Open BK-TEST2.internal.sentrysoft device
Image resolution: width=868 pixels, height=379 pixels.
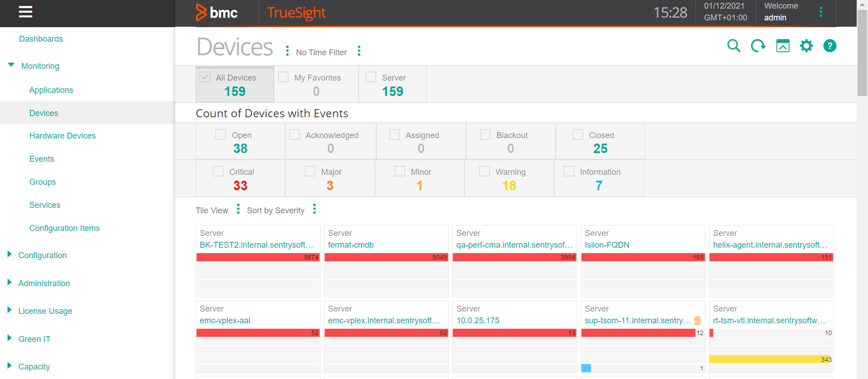[x=256, y=245]
